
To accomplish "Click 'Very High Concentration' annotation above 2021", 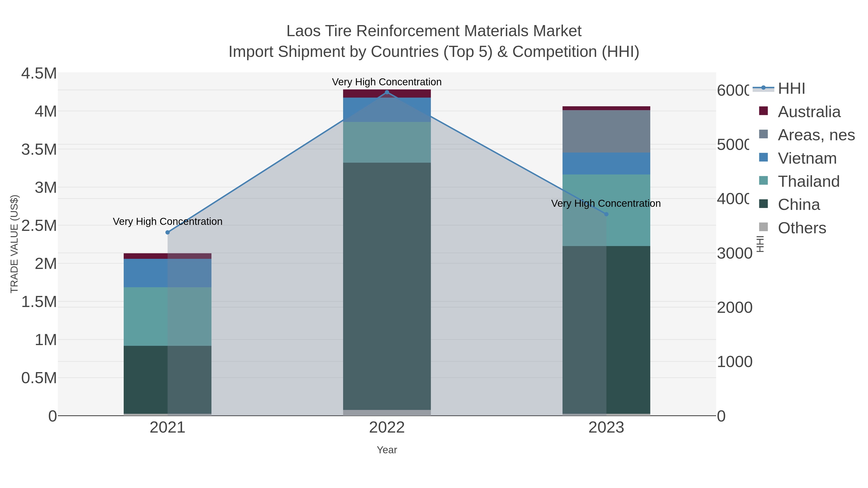I will [x=168, y=222].
